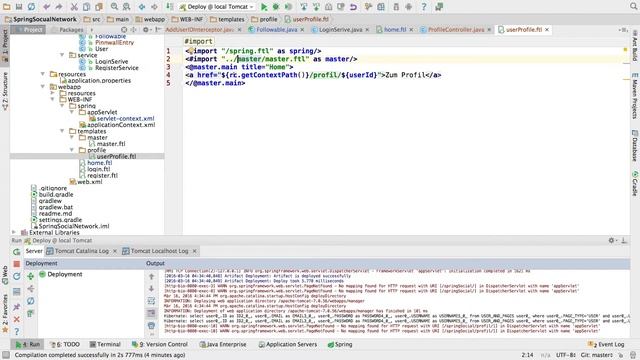640x360 pixels.
Task: Click the Help question mark icon in top toolbar
Action: (x=424, y=7)
